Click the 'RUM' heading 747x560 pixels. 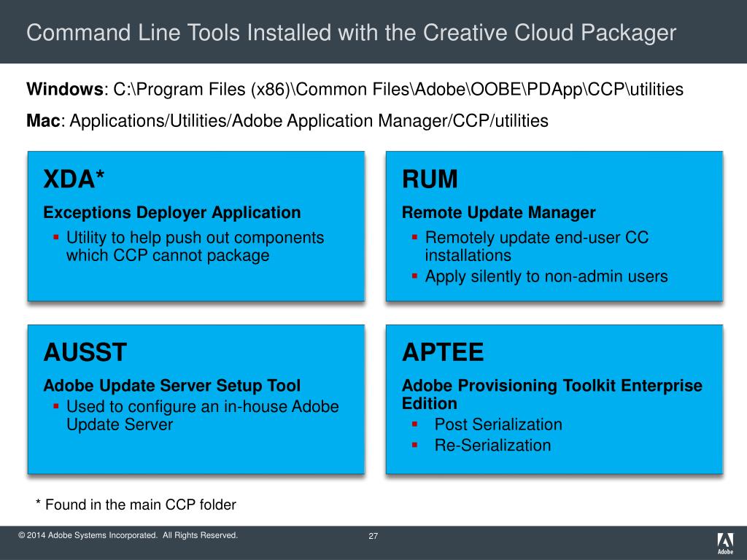coord(430,179)
